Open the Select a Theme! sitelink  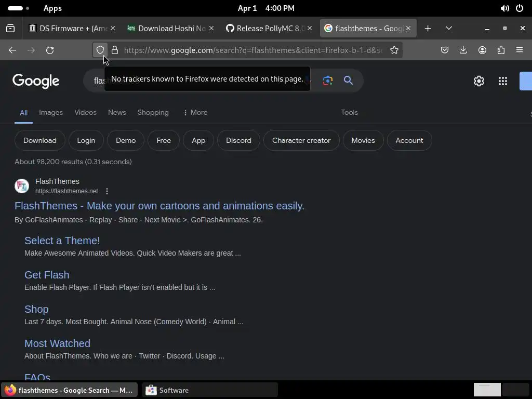pyautogui.click(x=62, y=241)
